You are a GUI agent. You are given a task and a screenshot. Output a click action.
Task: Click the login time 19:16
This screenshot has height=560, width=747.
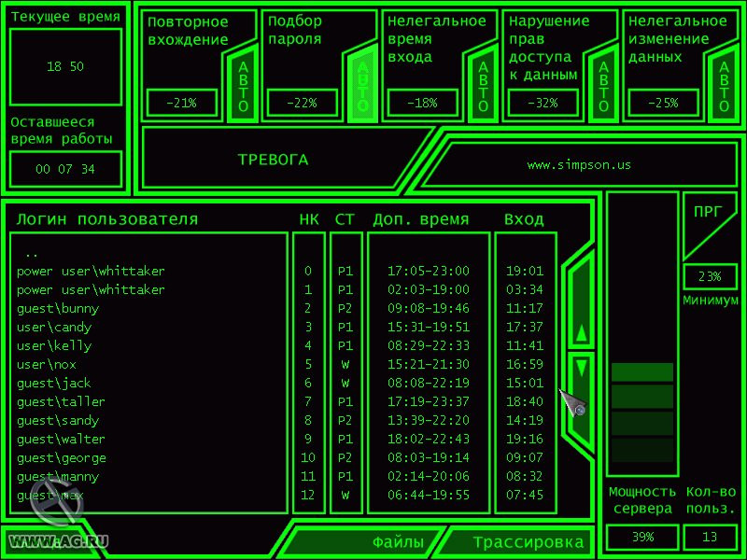click(x=525, y=439)
